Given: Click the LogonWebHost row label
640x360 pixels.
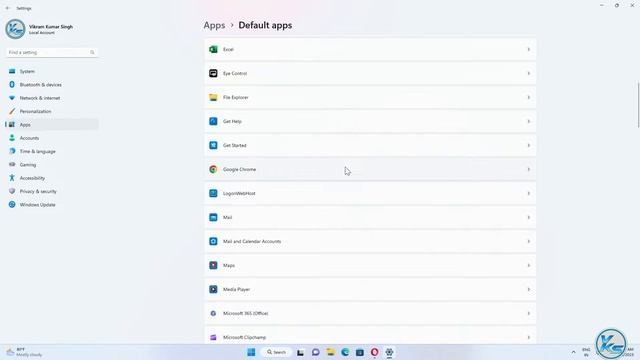Looking at the screenshot, I should 239,193.
